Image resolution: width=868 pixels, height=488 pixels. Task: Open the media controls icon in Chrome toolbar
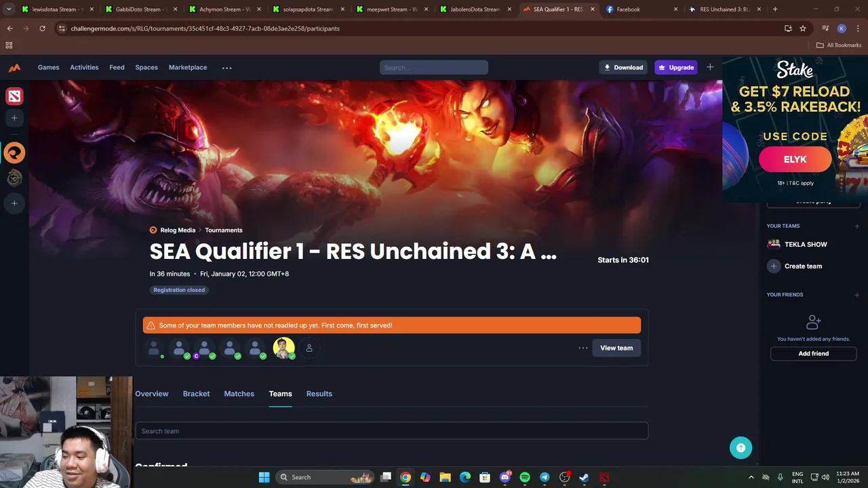825,28
